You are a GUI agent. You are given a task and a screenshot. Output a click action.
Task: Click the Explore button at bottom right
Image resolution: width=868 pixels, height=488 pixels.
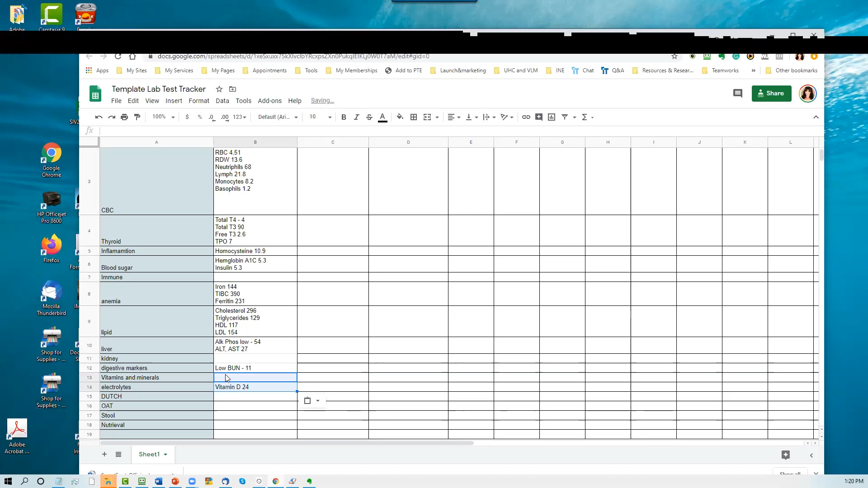[785, 455]
